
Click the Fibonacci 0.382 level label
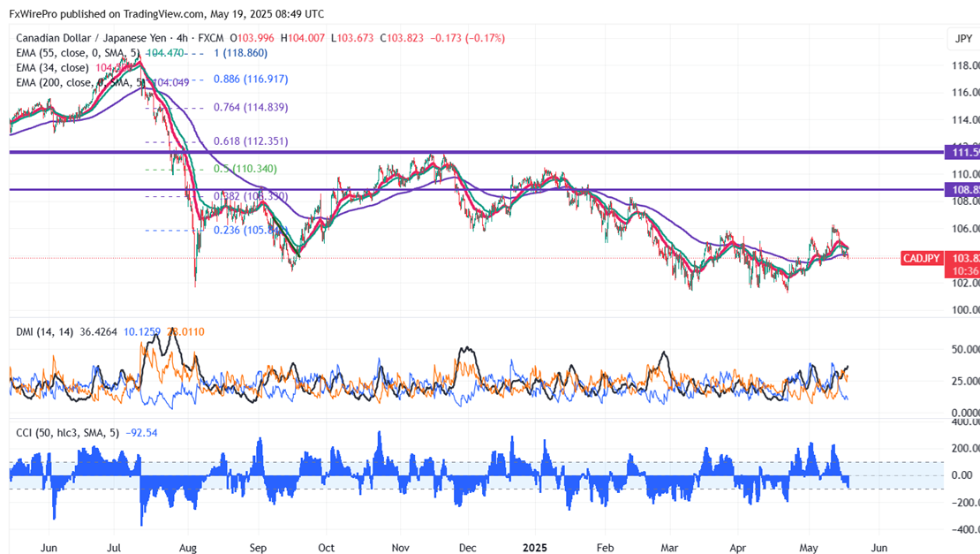tap(251, 196)
